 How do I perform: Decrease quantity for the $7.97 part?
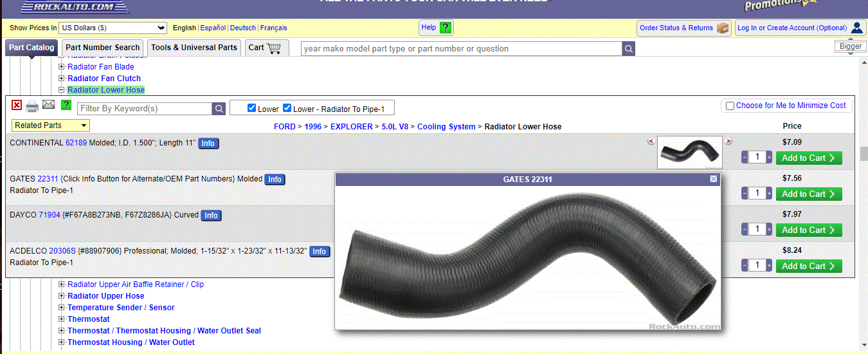745,230
